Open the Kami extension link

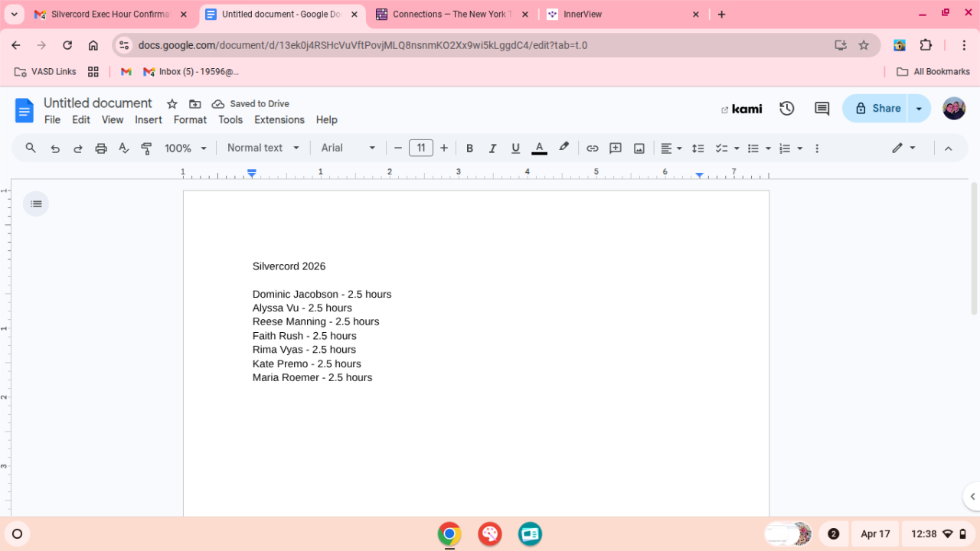[x=742, y=109]
